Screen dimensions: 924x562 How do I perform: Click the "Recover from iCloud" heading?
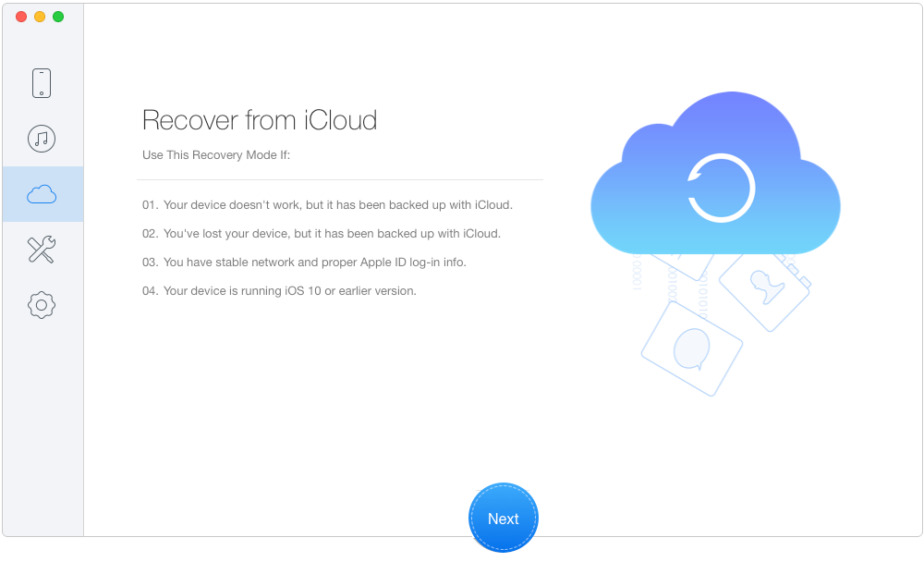tap(260, 120)
